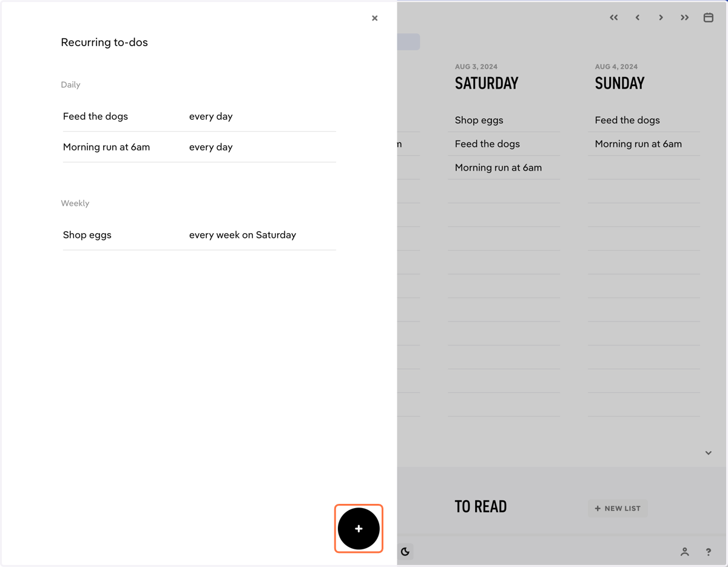Select the SUNDAY column heading
The width and height of the screenshot is (728, 567).
[619, 83]
